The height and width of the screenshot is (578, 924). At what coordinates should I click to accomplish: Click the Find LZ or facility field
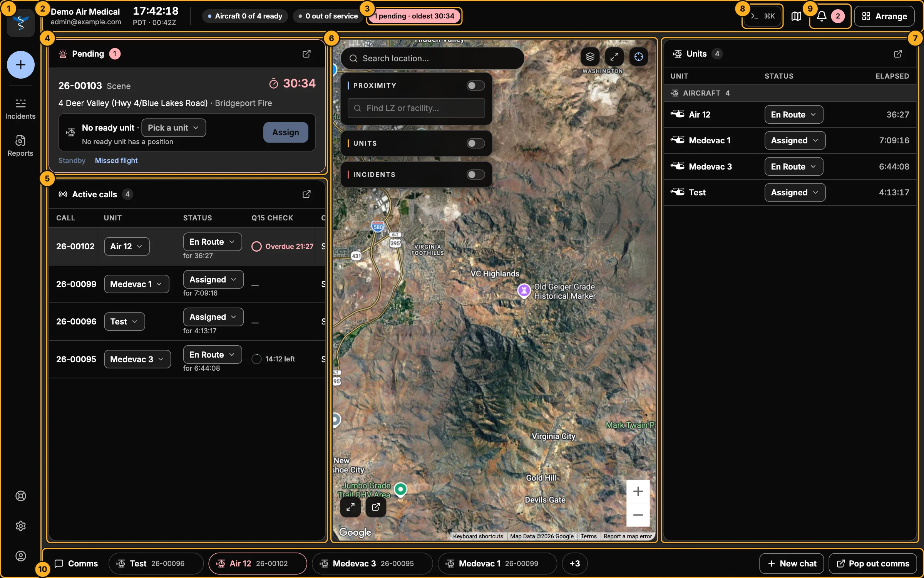(416, 108)
